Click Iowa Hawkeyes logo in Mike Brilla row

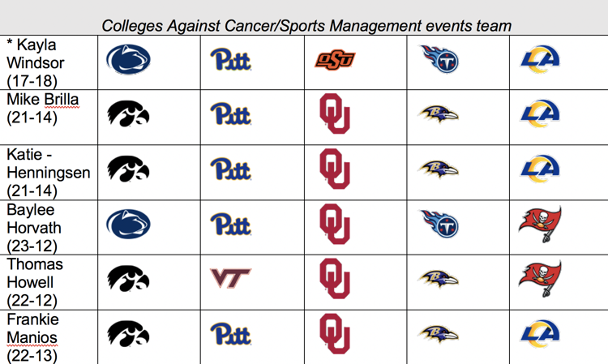[x=128, y=114]
